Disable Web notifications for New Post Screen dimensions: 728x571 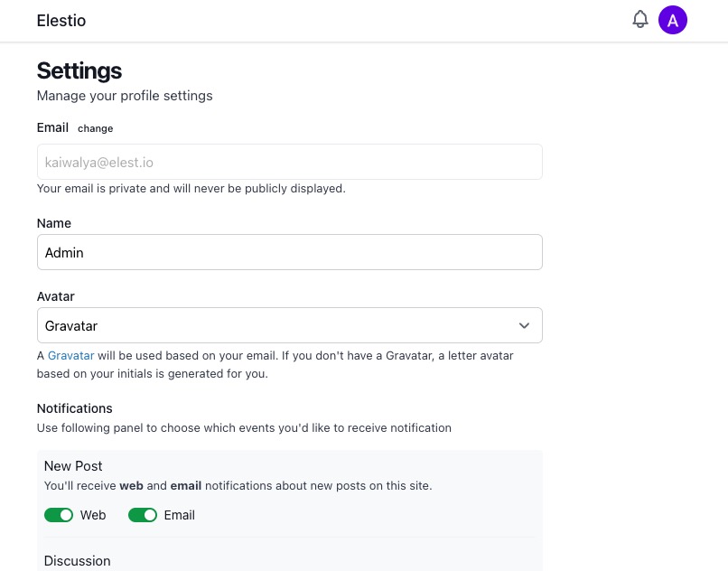pyautogui.click(x=59, y=514)
